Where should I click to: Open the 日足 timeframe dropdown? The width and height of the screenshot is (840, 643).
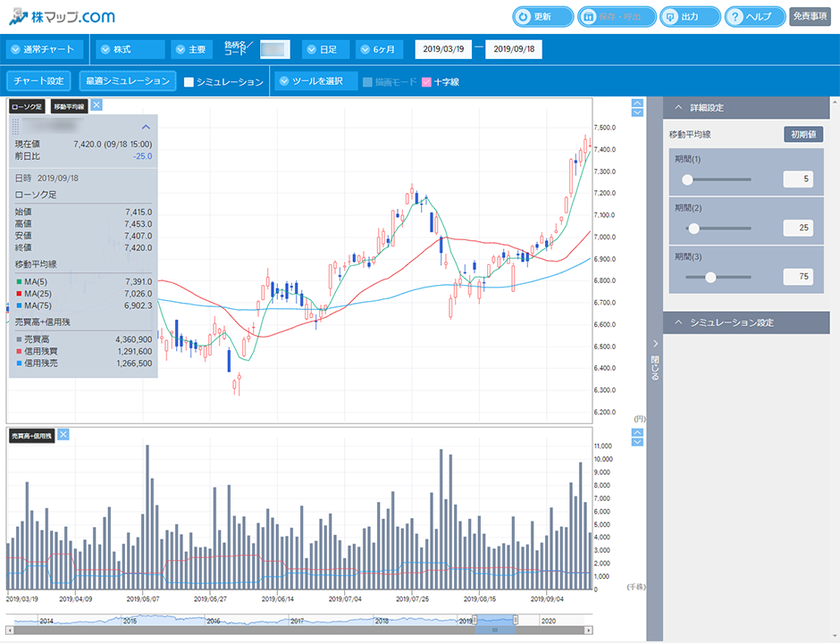[x=325, y=49]
